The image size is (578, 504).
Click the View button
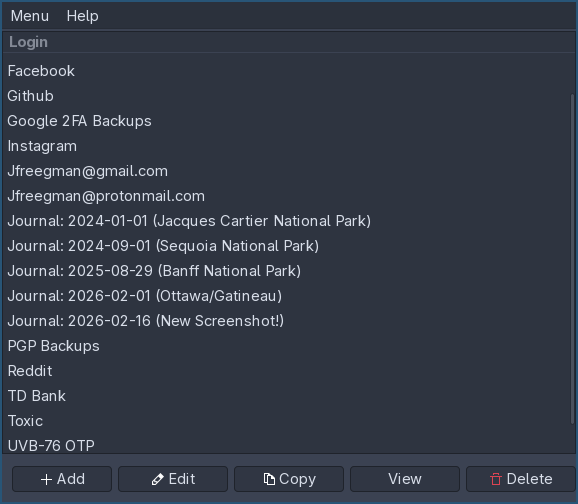click(405, 479)
